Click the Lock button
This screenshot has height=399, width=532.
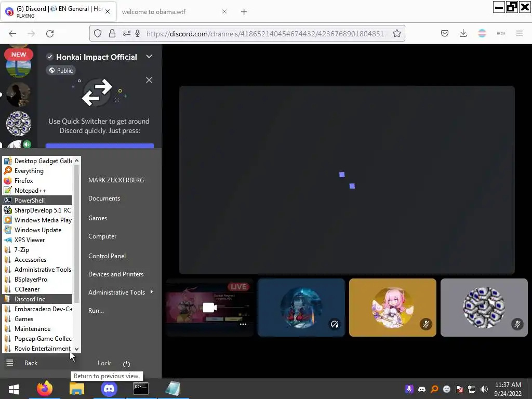tap(104, 363)
